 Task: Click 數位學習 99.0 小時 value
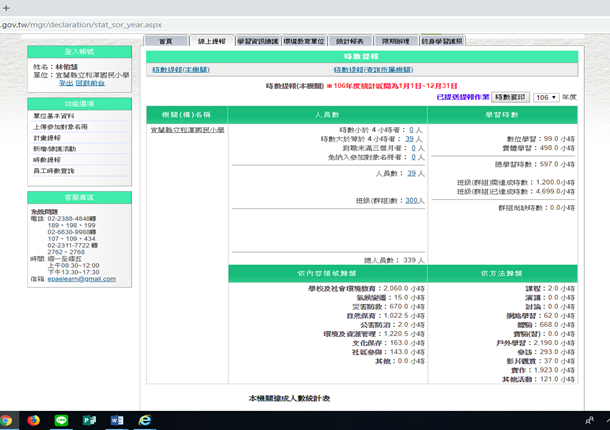[541, 139]
